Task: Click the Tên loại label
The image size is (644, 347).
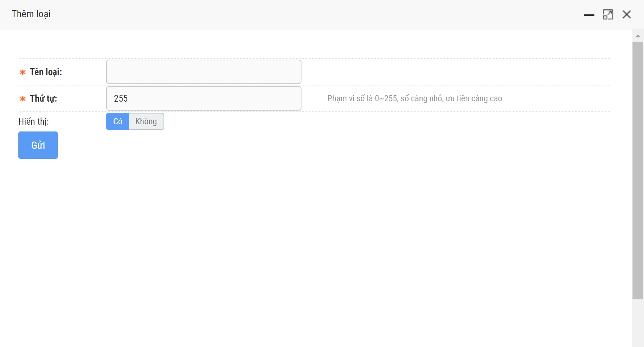Action: point(46,72)
